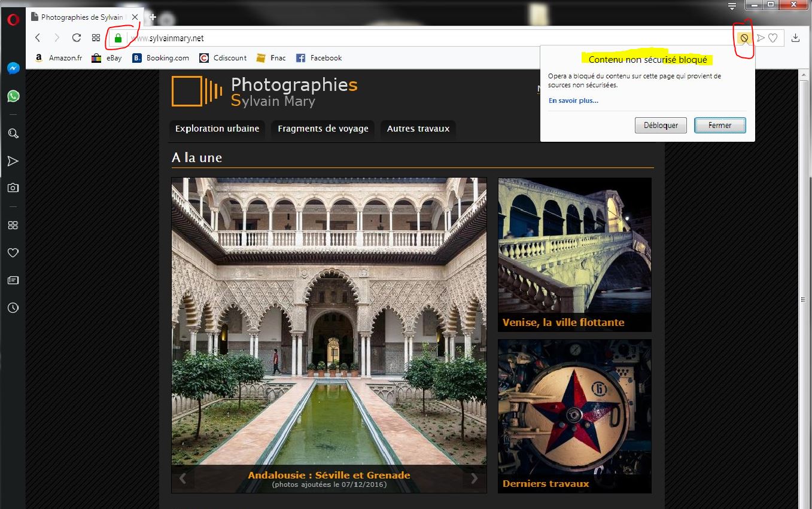Screen dimensions: 812x509
Task: Open Facebook Messenger in the sidebar
Action: point(13,68)
